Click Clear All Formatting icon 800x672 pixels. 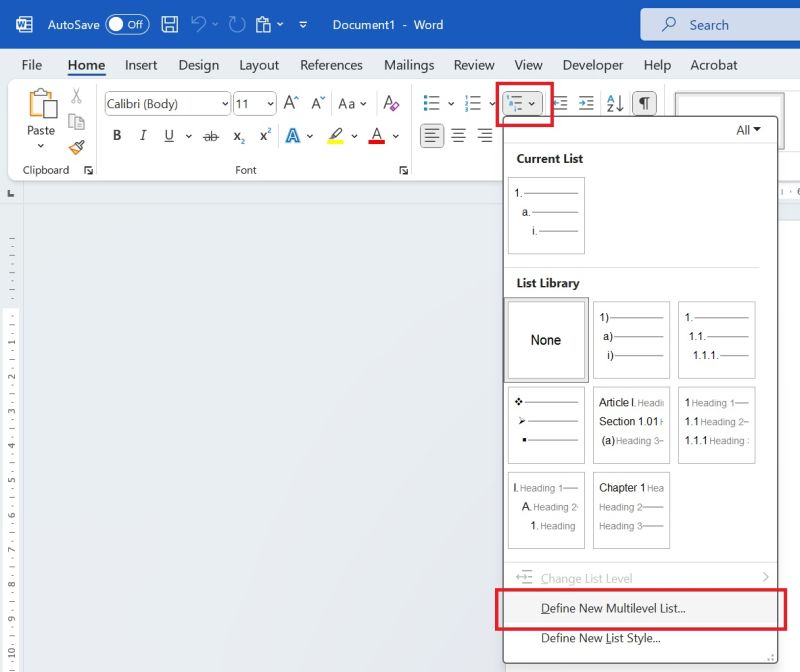391,103
